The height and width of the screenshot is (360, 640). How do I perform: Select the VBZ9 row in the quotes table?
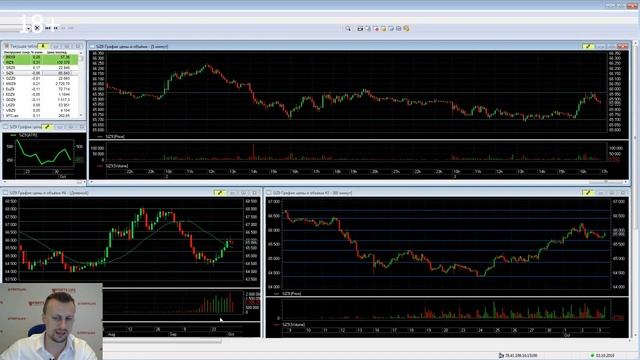tap(41, 110)
